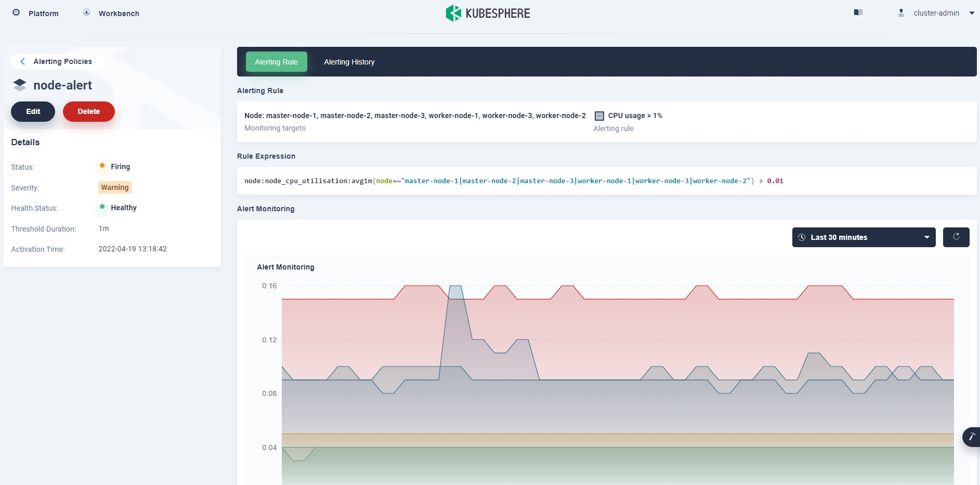The image size is (980, 485).
Task: Open the Last 30 minutes dropdown
Action: 864,237
